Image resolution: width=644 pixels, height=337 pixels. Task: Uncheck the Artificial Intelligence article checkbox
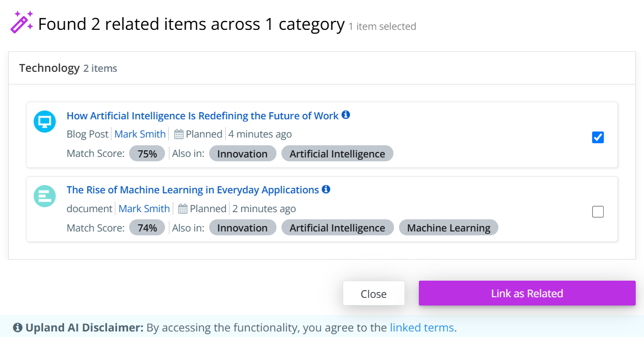(598, 138)
